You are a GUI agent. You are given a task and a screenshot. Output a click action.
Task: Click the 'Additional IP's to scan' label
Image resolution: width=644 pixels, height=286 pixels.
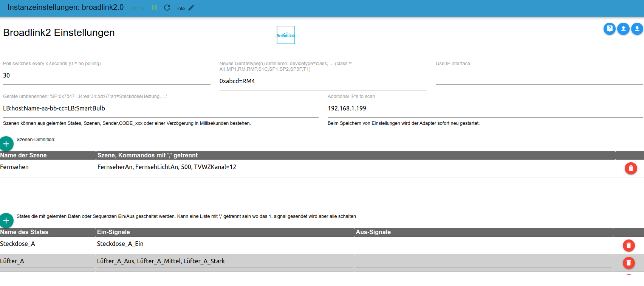click(351, 96)
